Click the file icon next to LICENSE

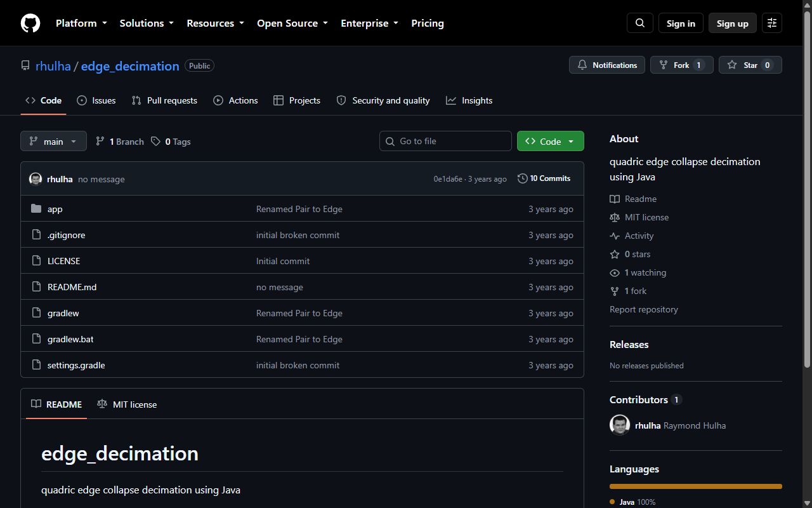click(x=36, y=261)
